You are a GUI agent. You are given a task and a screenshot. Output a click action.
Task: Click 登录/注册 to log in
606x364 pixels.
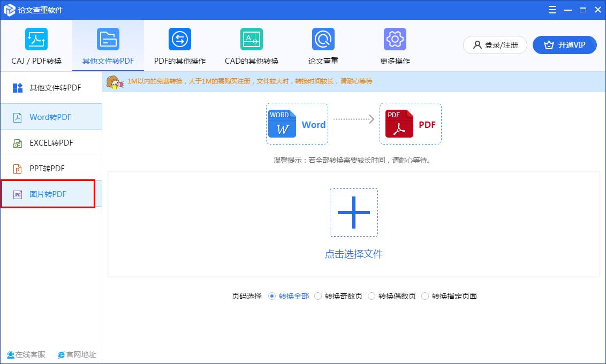click(494, 45)
